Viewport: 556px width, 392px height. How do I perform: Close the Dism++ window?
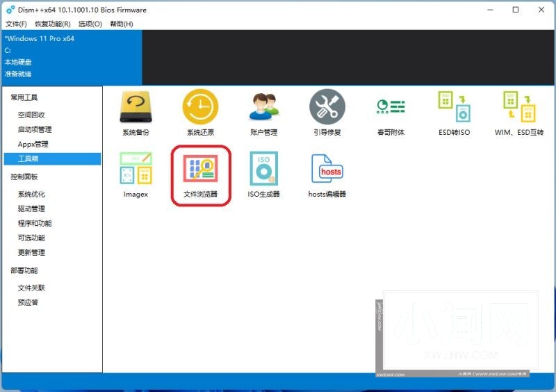pos(541,10)
